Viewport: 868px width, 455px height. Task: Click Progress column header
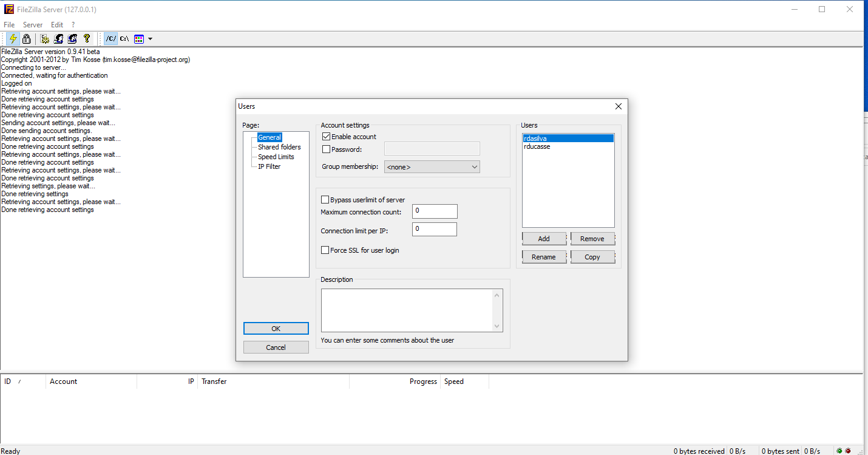point(395,381)
